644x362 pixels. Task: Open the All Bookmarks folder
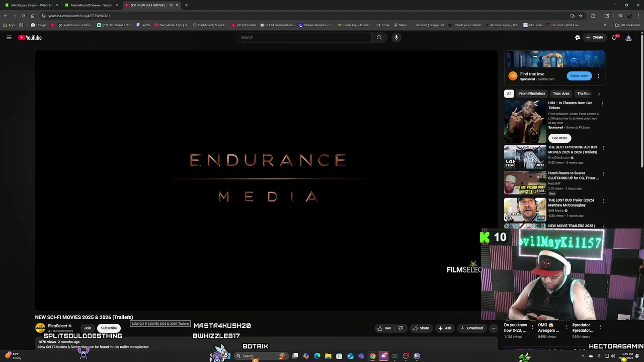coord(627,25)
